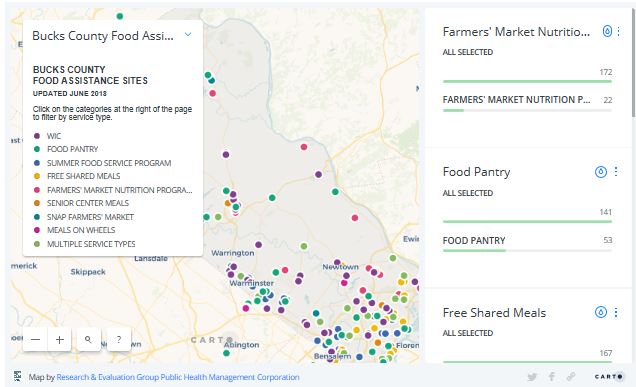Open Research & Evaluation Group PHMC link
Viewport: 636px width, 387px height.
coord(178,377)
